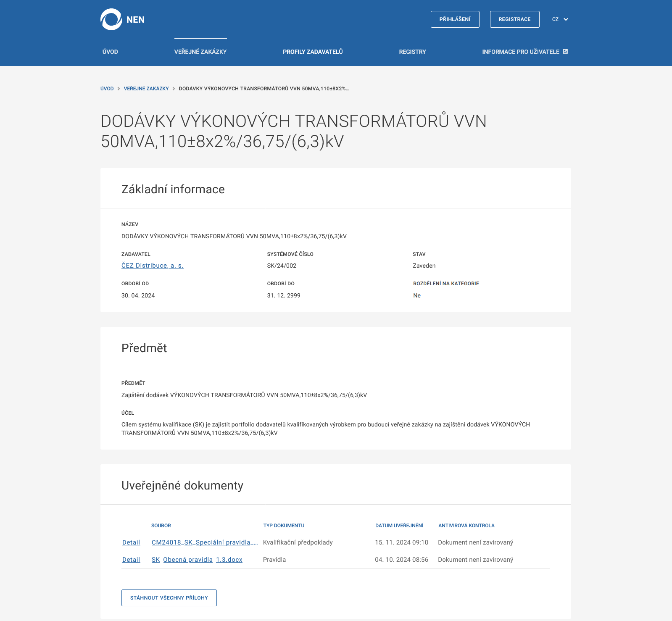
Task: Click the 04. 10. 2024 08:56 cell
Action: [x=402, y=560]
